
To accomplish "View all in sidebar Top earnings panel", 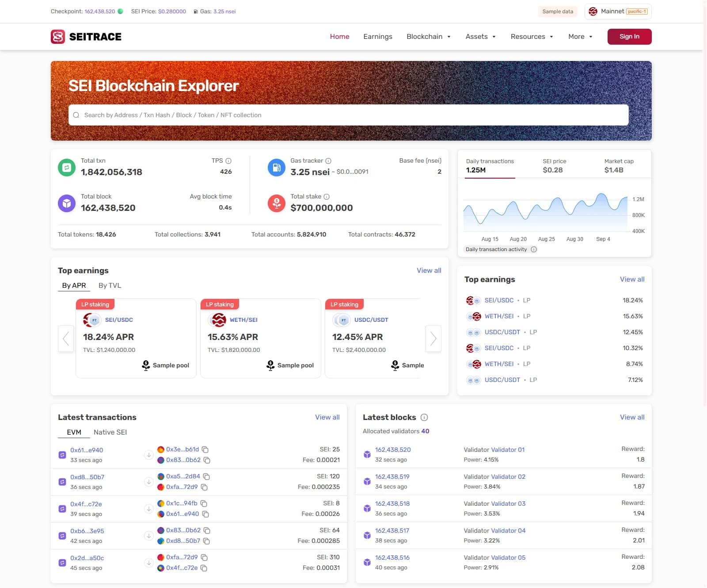I will [x=632, y=279].
